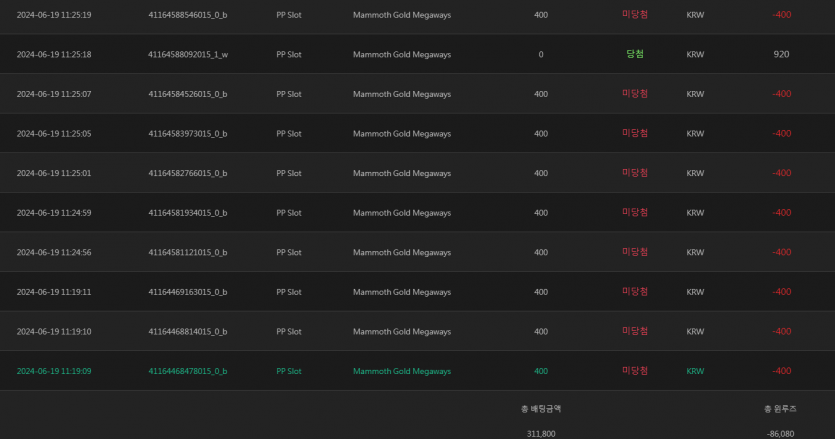The image size is (835, 439).
Task: Click the -400 result in the 11:25:01 row
Action: [781, 173]
